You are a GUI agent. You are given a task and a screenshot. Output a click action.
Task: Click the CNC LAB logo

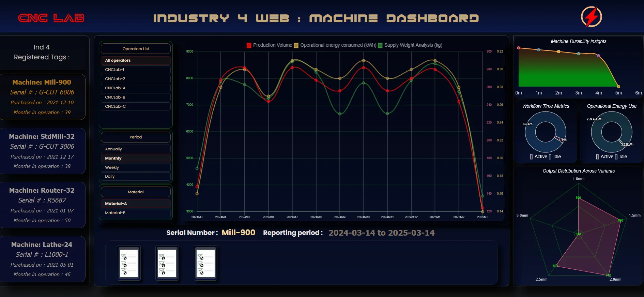point(51,18)
